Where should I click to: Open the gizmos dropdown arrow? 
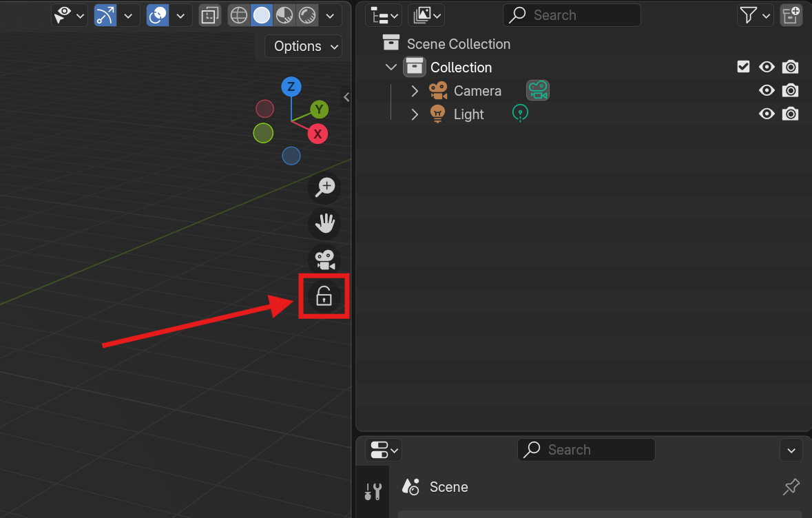[x=128, y=16]
